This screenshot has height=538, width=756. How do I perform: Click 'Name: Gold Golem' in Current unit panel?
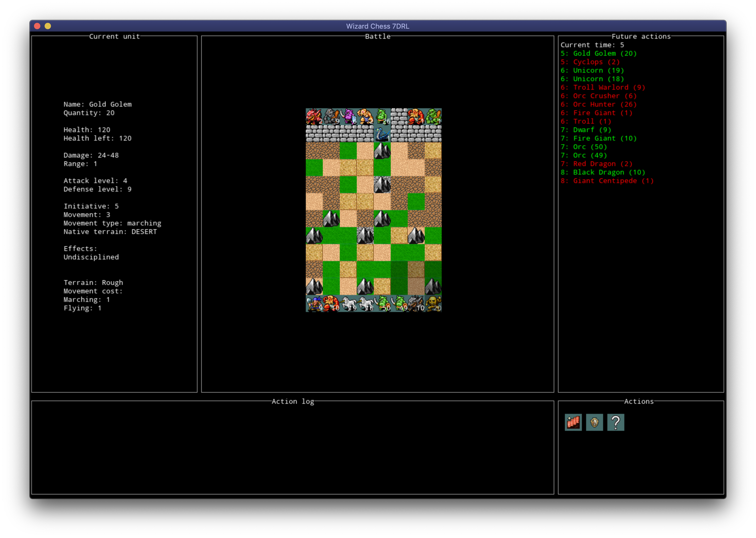(x=98, y=104)
